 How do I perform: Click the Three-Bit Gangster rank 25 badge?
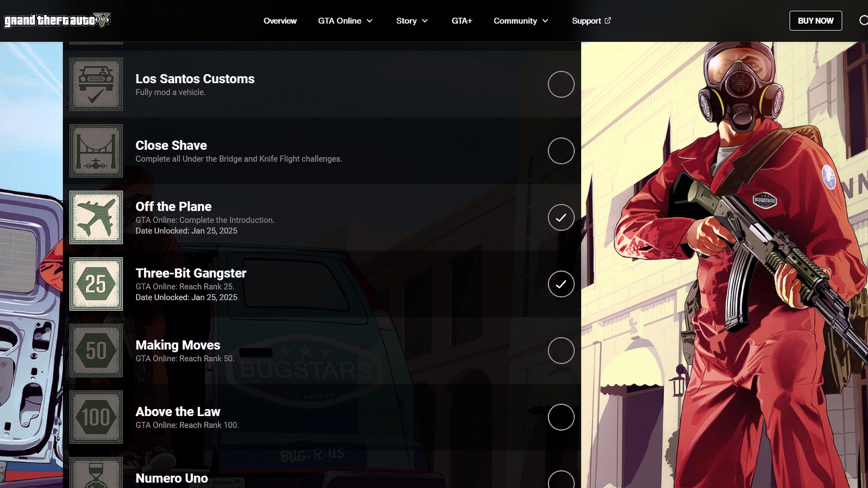(96, 284)
